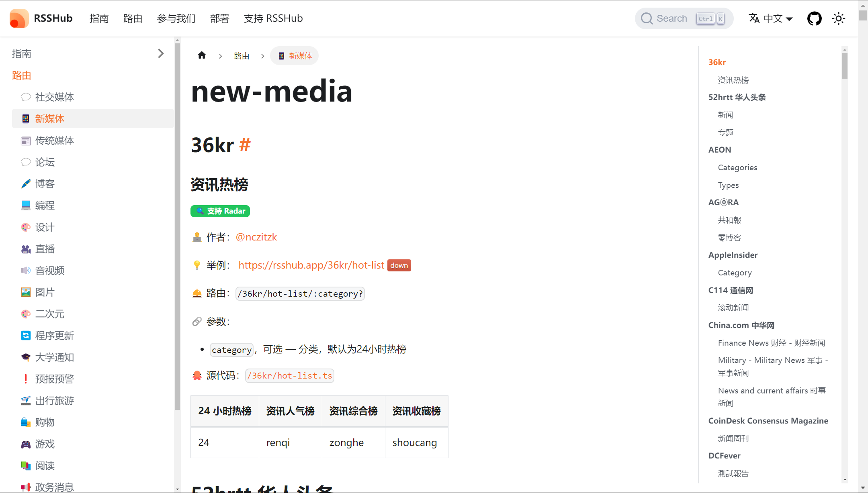Jump to AppleInsider in contents
The height and width of the screenshot is (493, 868).
click(x=733, y=255)
